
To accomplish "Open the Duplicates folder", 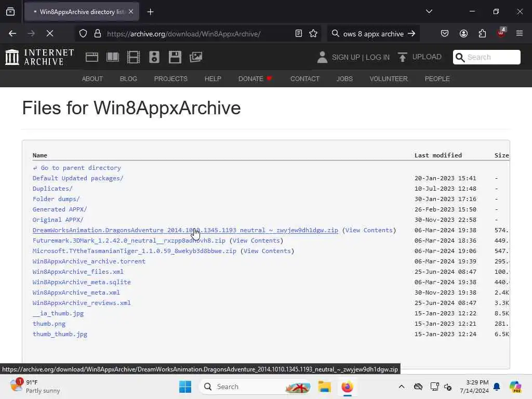I will click(52, 188).
